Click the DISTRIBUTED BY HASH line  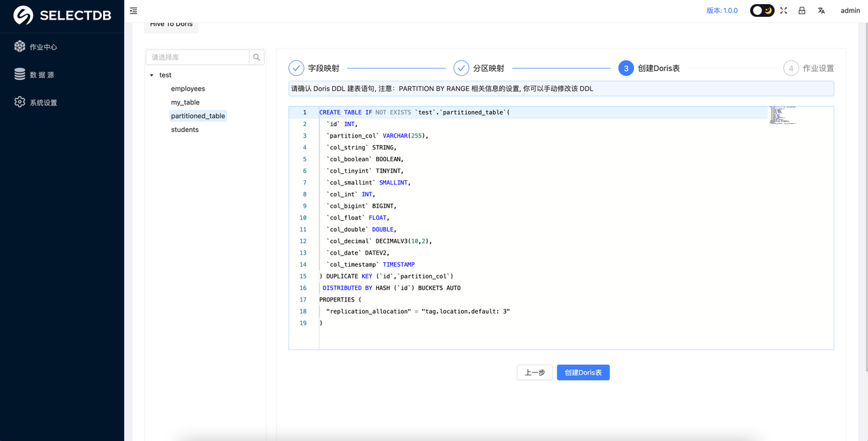pos(391,288)
